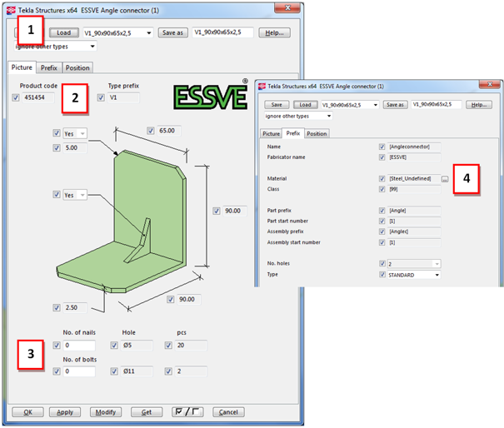This screenshot has height=428, width=504.
Task: Toggle checkbox beside vertical 90.00 height
Action: click(217, 211)
